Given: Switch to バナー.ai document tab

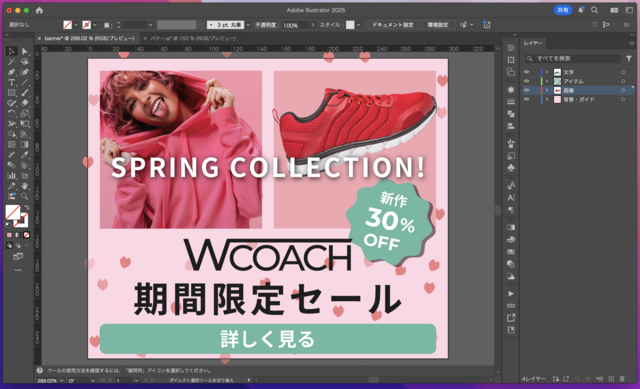Looking at the screenshot, I should 193,38.
